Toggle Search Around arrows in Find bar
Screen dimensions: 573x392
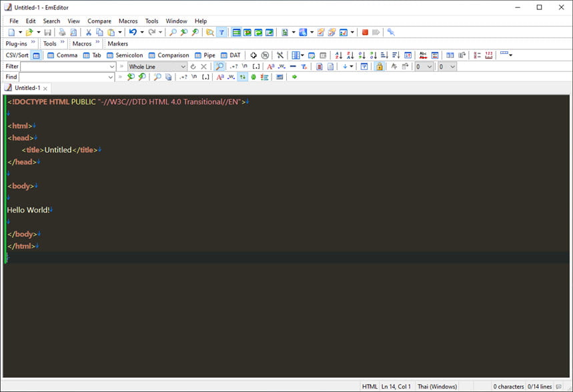(242, 77)
